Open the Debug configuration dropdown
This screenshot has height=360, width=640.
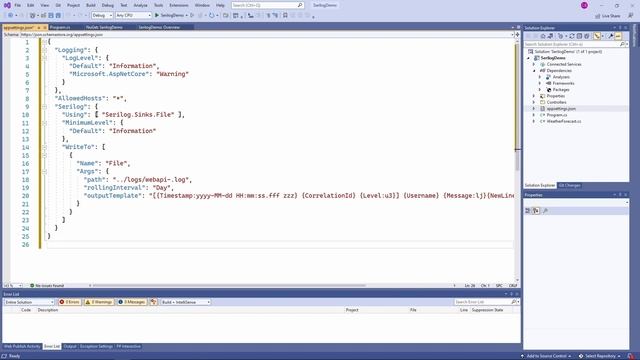(102, 15)
